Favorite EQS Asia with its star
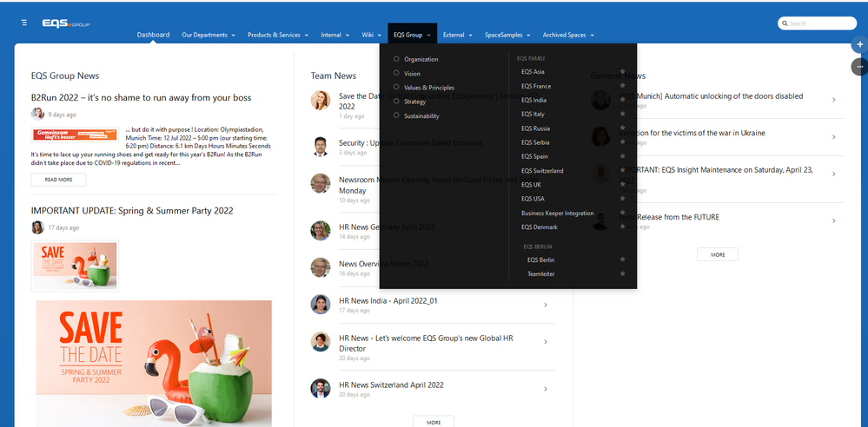 (623, 71)
